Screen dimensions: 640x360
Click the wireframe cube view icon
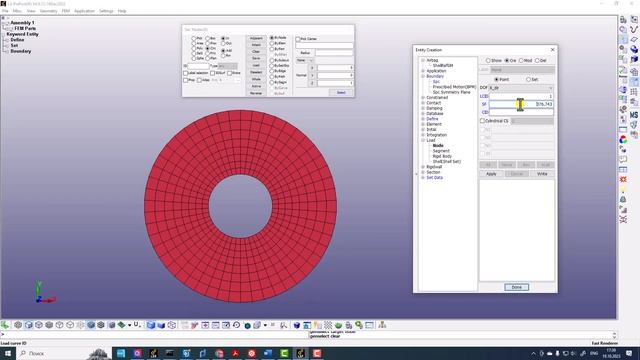pos(172,325)
